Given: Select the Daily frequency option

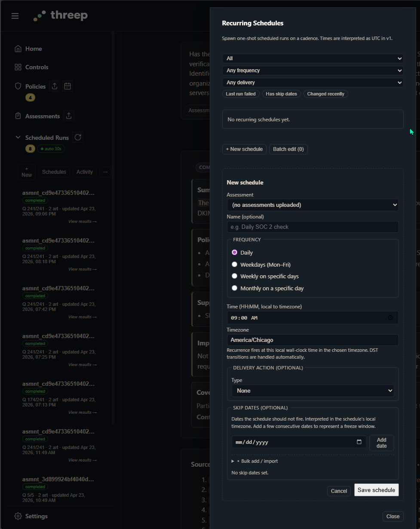Looking at the screenshot, I should (x=234, y=252).
